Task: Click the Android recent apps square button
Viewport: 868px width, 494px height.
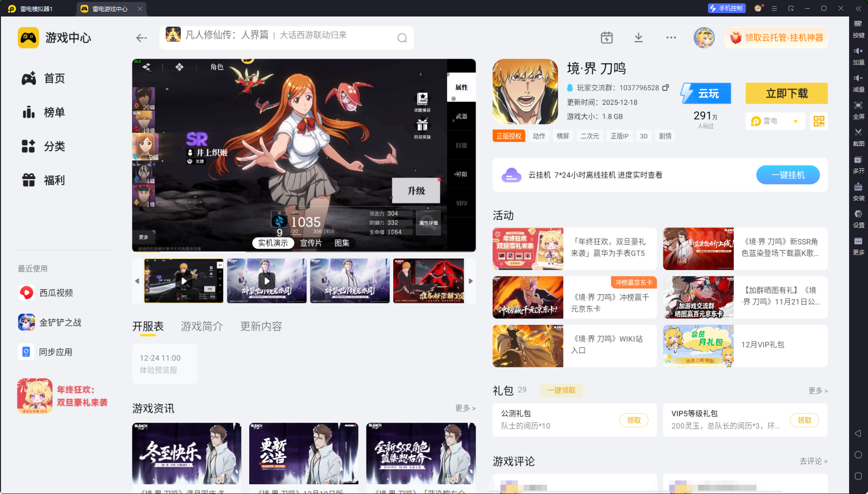Action: (858, 476)
